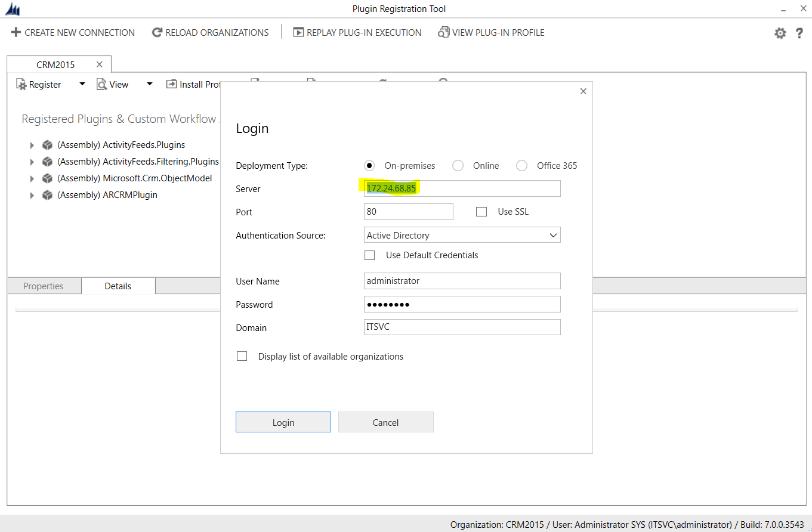The height and width of the screenshot is (532, 812).
Task: Select the Office 365 deployment type
Action: [521, 166]
